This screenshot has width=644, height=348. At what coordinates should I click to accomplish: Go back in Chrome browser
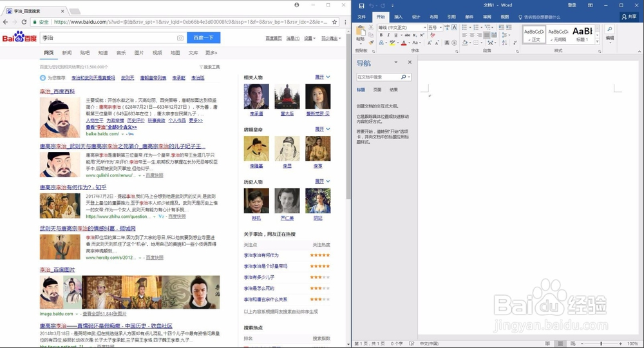click(5, 22)
